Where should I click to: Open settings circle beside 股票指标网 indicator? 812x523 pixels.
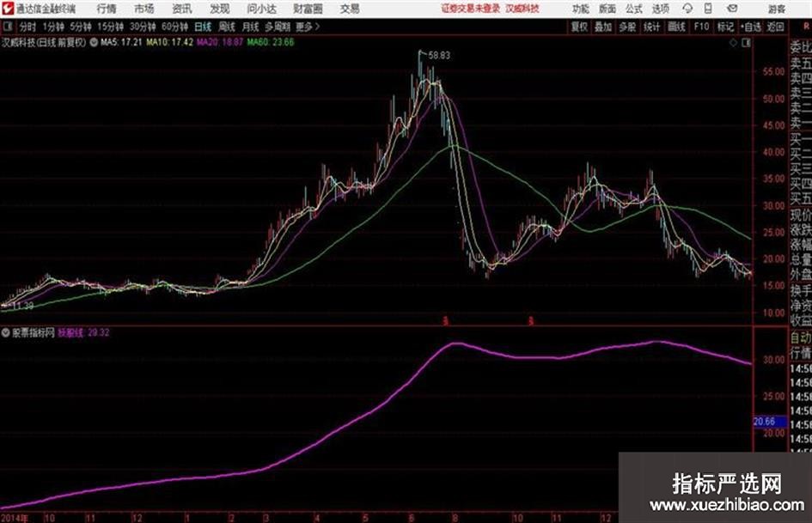(6, 332)
